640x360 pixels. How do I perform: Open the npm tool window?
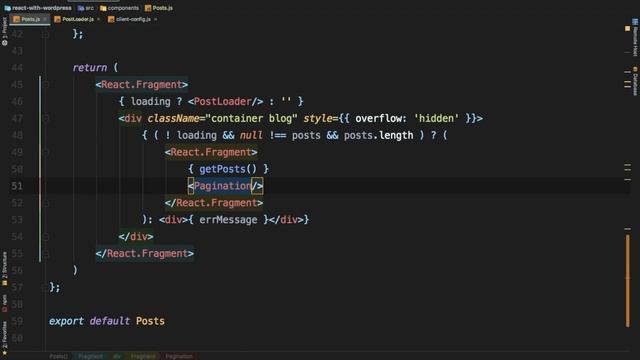pyautogui.click(x=4, y=303)
